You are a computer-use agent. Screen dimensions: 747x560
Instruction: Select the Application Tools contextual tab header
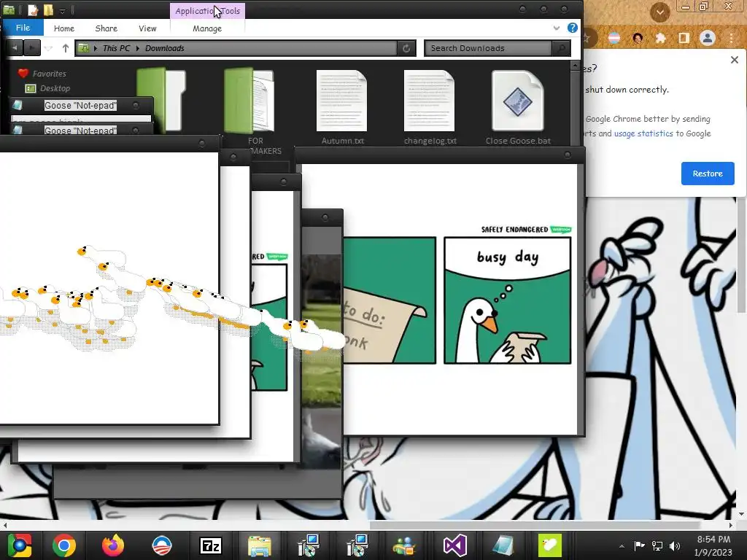click(x=207, y=10)
